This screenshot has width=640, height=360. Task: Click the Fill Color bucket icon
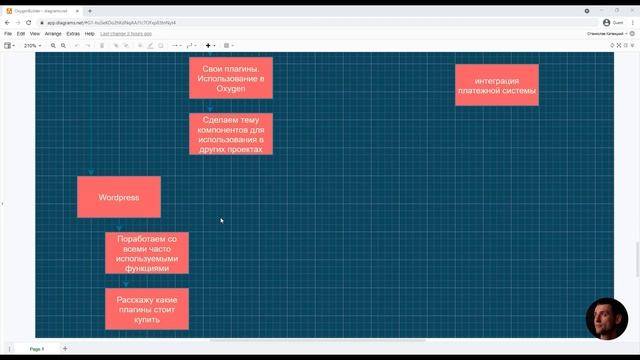[140, 46]
